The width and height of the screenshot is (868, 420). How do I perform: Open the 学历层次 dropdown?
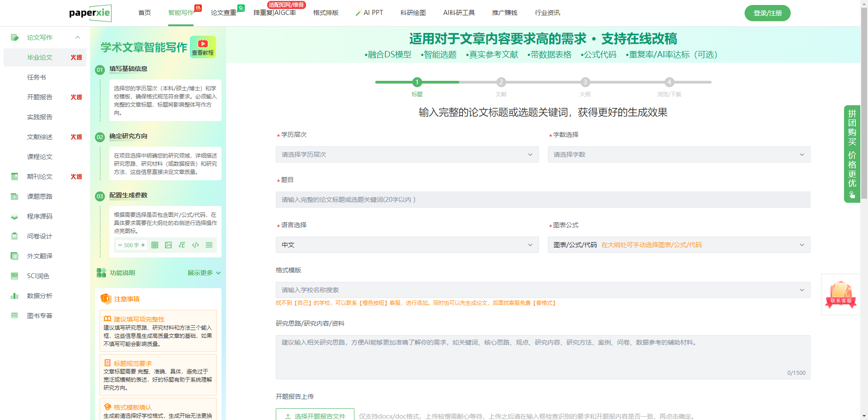coord(407,154)
